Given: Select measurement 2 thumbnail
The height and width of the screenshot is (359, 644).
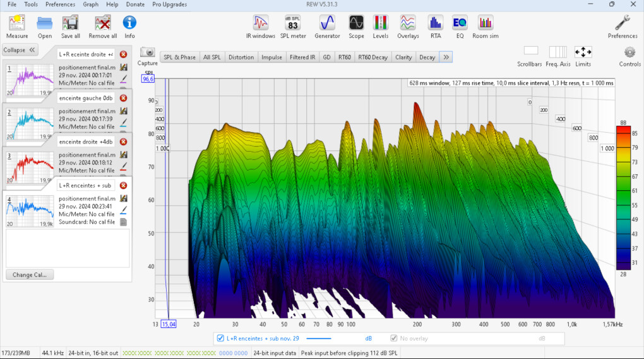Looking at the screenshot, I should click(x=30, y=123).
